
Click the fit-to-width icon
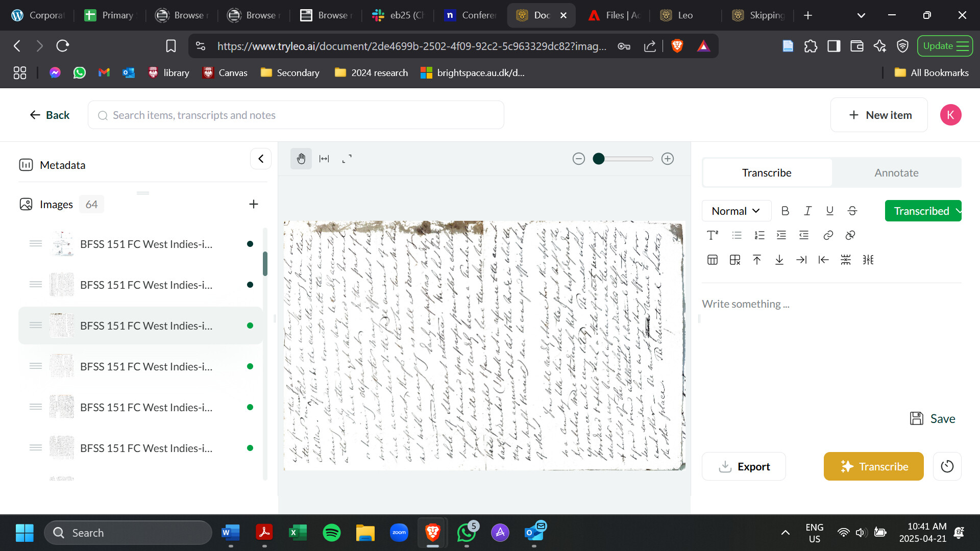(x=324, y=159)
